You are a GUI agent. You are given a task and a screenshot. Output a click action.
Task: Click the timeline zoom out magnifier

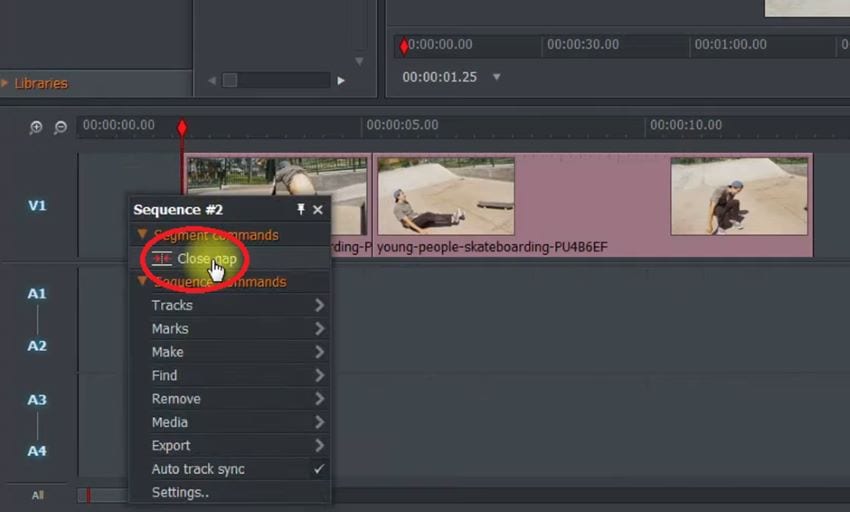(x=60, y=127)
